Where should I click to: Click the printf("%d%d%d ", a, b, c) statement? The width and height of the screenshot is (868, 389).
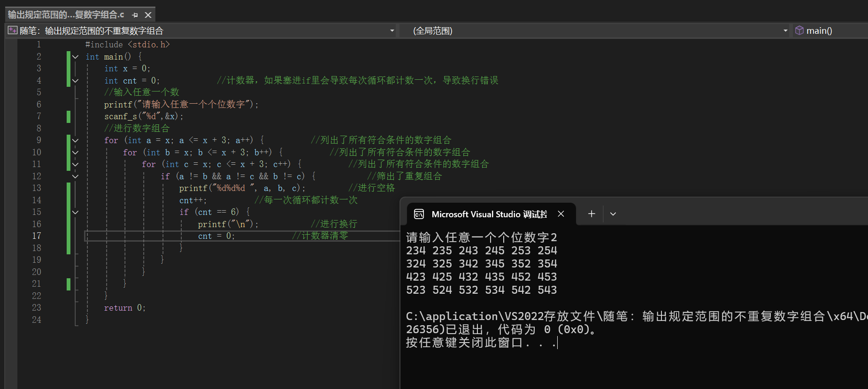(242, 188)
